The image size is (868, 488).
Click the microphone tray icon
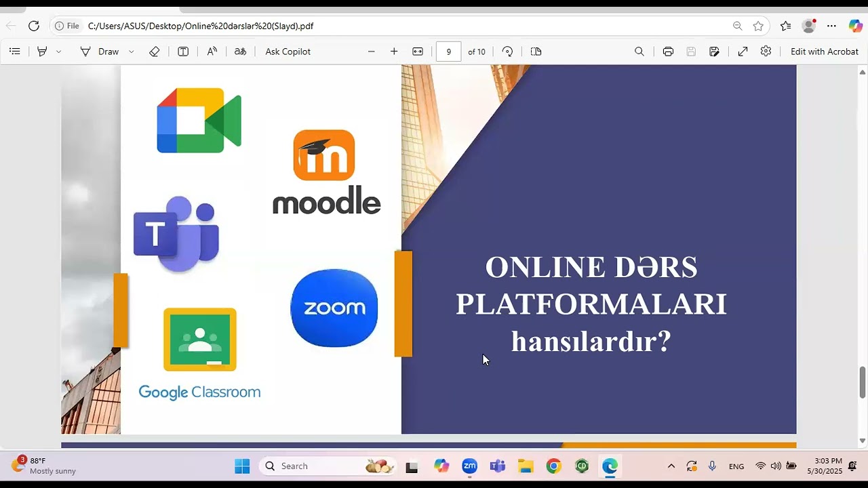tap(712, 466)
